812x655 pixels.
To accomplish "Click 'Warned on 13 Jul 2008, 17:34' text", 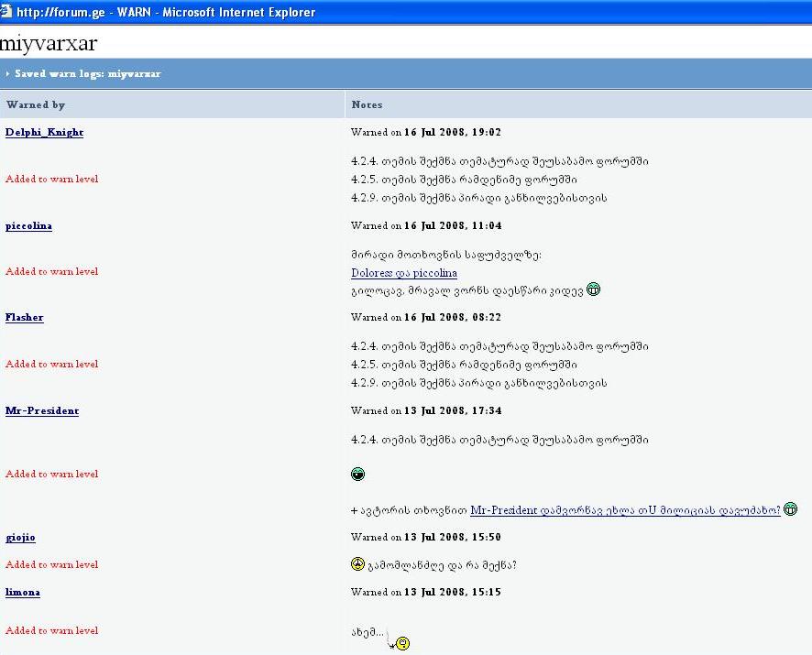I will pyautogui.click(x=425, y=410).
